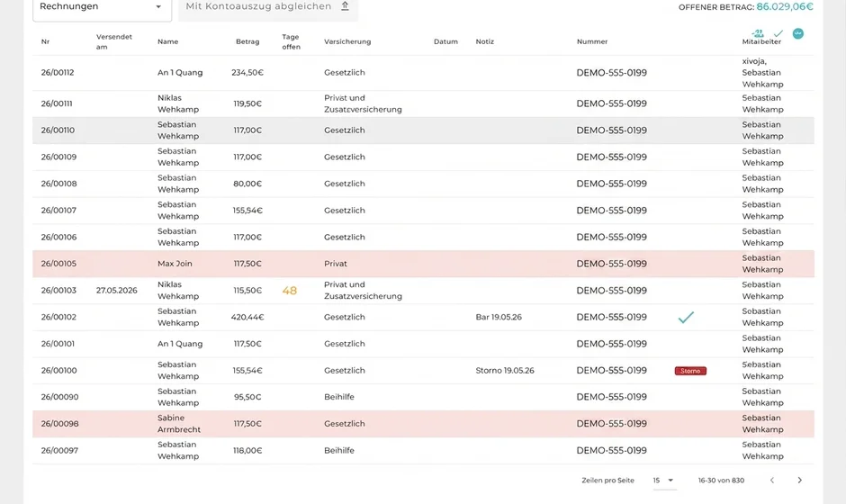846x504 pixels.
Task: Open invoice 26/00107
Action: tap(423, 211)
